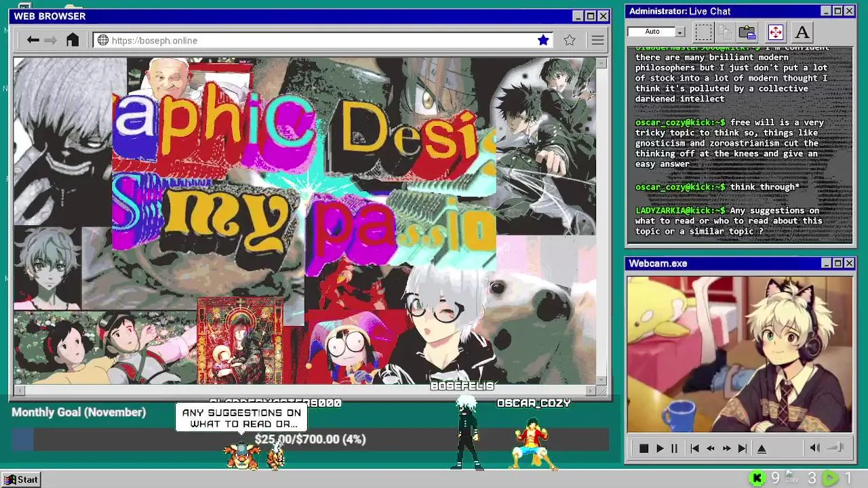Click the browser horizontal scrollbar left arrow

[19, 390]
